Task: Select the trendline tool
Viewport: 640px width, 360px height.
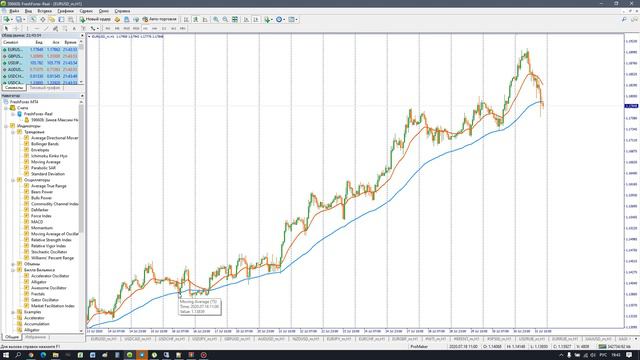Action: point(46,28)
